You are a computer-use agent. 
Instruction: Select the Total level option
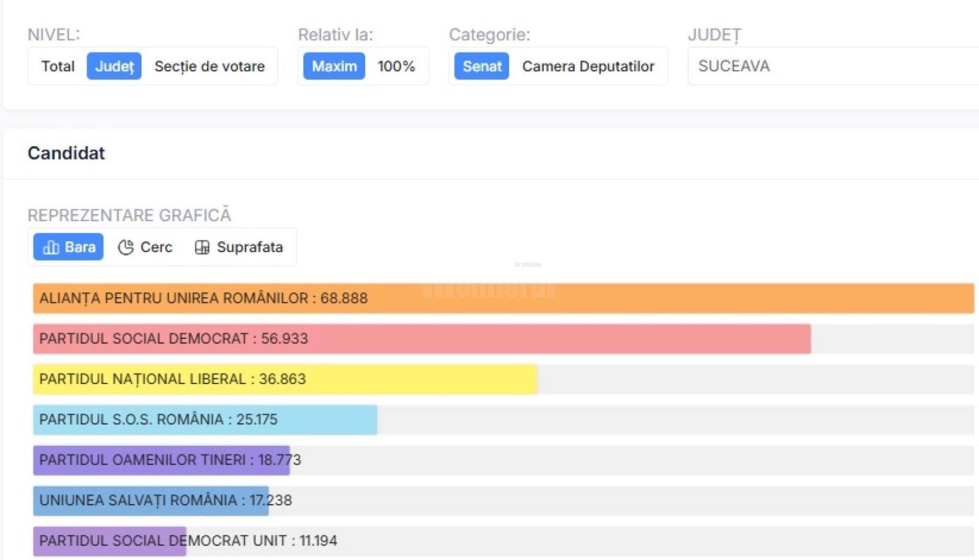58,66
